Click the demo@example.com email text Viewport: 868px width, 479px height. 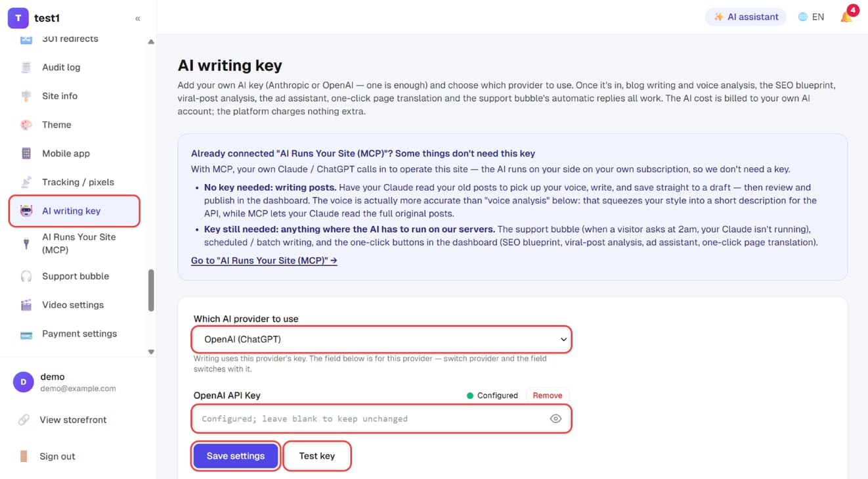click(x=77, y=388)
